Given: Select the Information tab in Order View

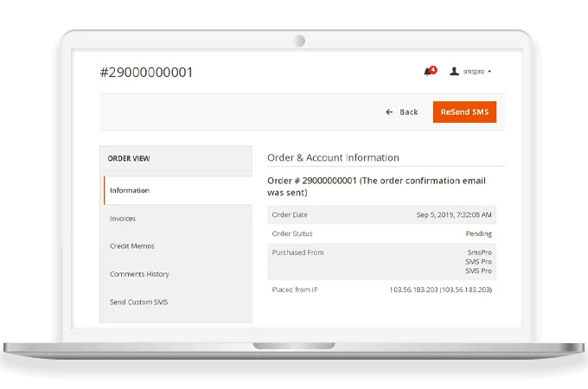Looking at the screenshot, I should click(178, 190).
